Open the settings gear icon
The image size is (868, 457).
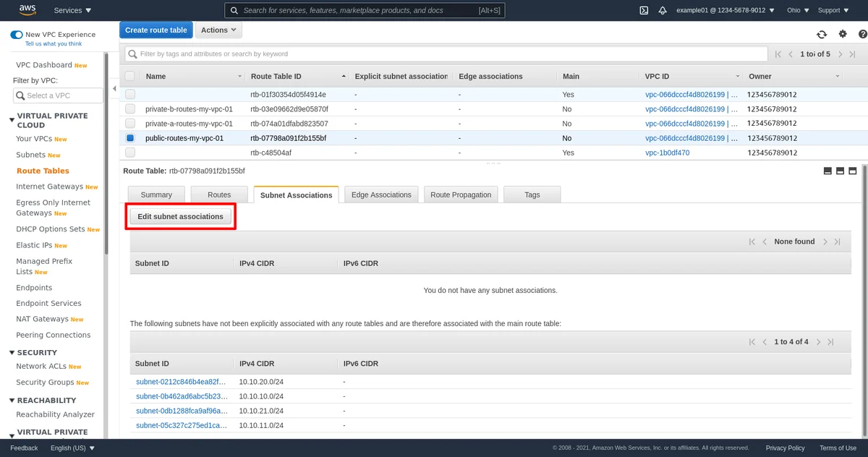click(843, 34)
